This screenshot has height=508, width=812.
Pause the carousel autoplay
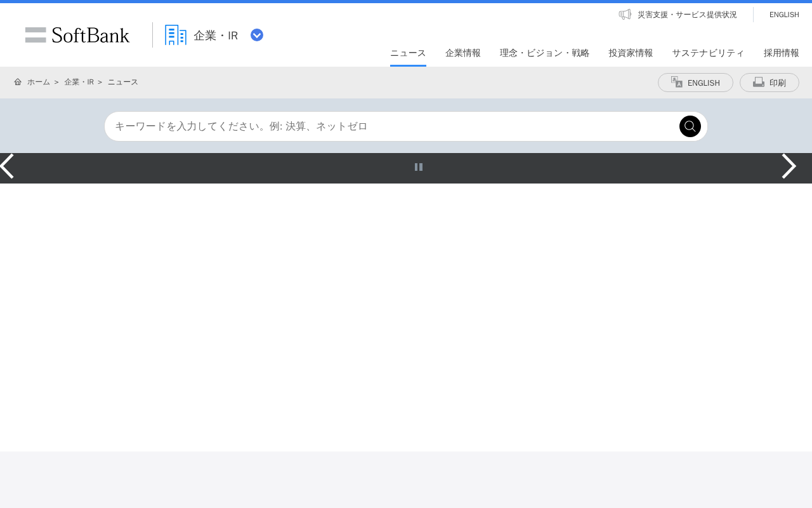(x=419, y=167)
